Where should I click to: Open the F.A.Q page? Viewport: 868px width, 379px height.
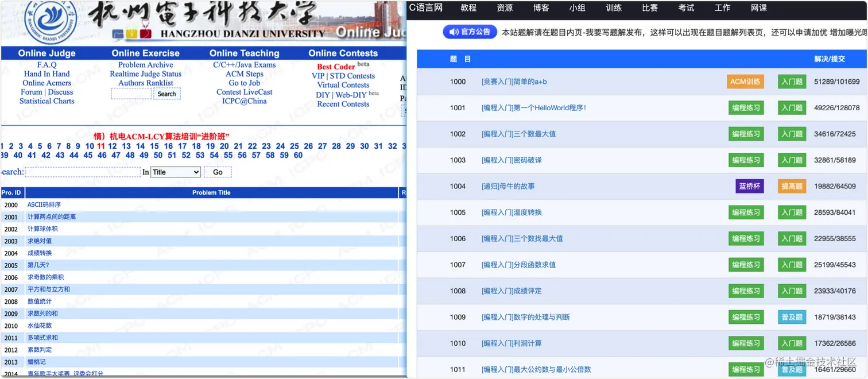coord(46,64)
